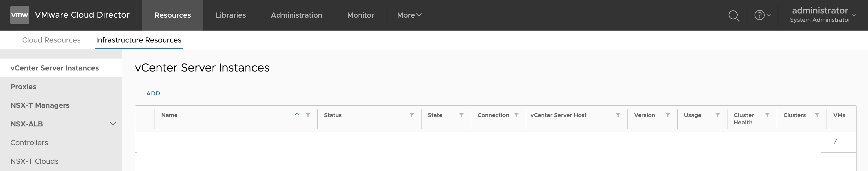Open the vCenter Server Host filter

(x=618, y=115)
